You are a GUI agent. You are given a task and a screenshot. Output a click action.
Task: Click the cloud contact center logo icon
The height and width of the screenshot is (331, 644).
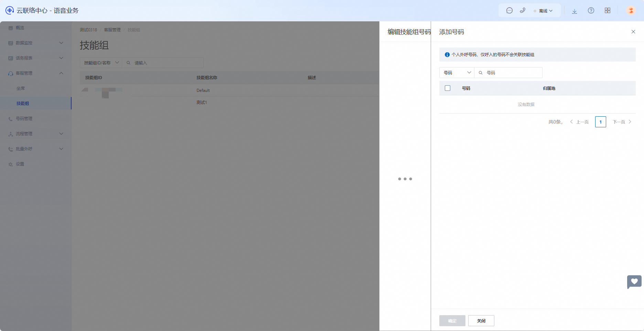(10, 10)
